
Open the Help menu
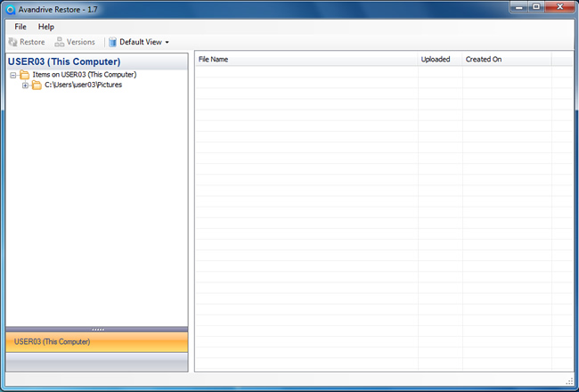click(46, 27)
